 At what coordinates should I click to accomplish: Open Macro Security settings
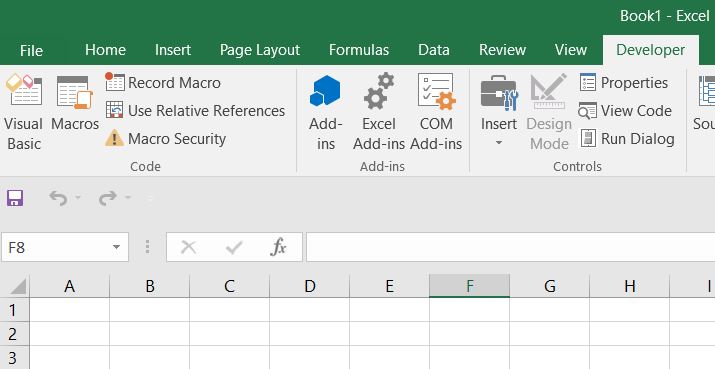coord(166,138)
